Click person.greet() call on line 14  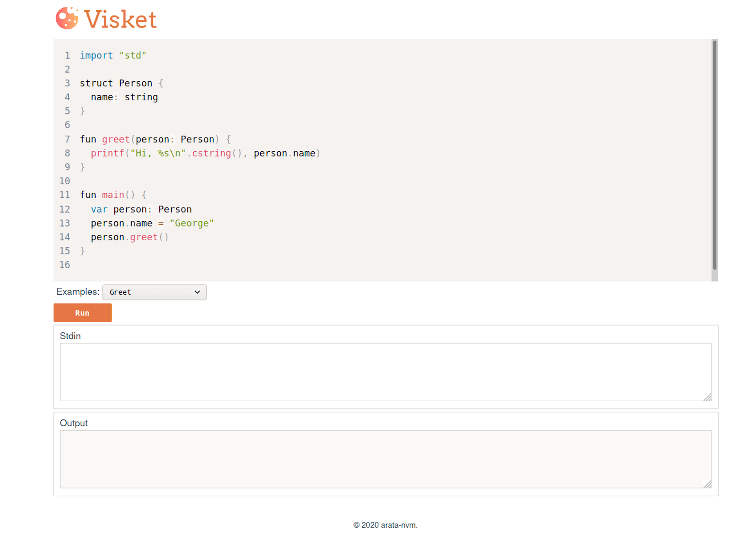click(130, 237)
